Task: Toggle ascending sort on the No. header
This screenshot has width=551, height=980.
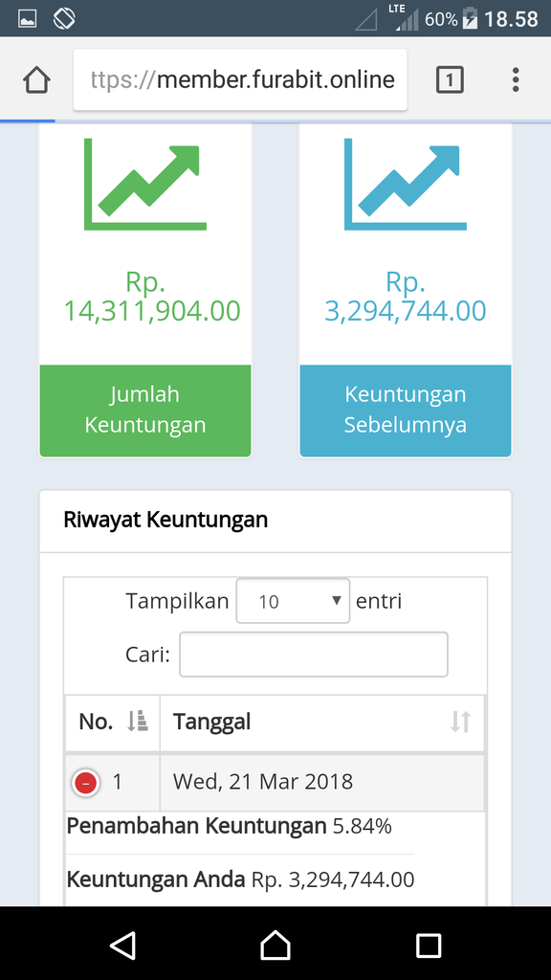Action: 135,723
